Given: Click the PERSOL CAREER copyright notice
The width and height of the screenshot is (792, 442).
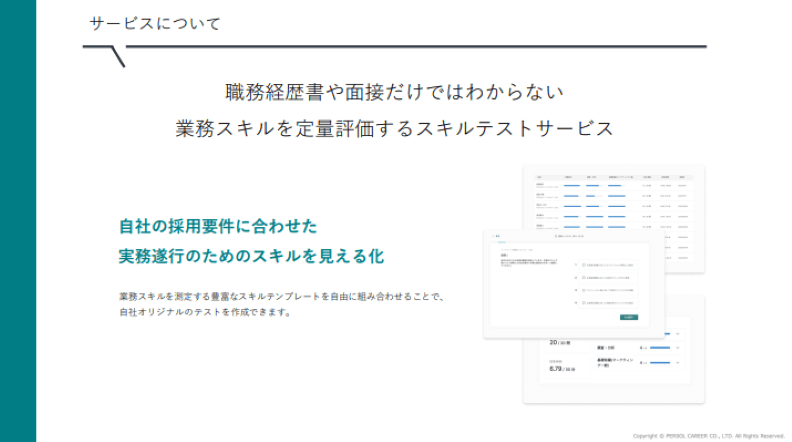Looking at the screenshot, I should point(708,436).
